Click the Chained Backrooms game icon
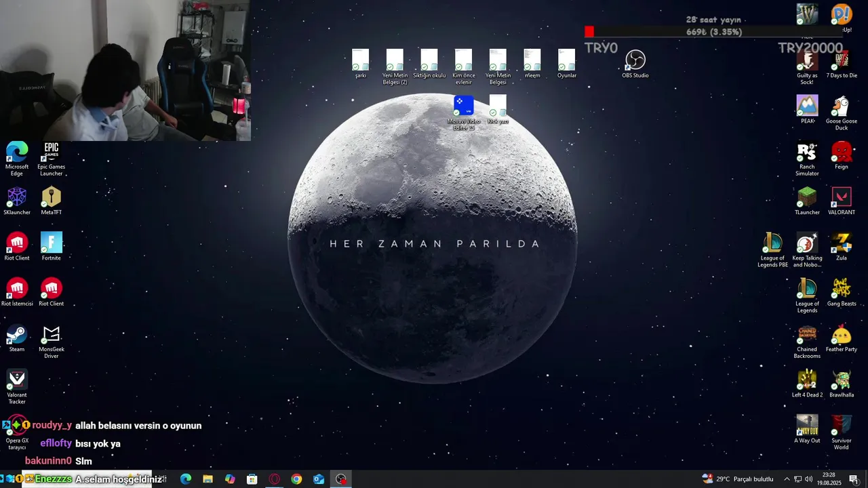 [807, 342]
